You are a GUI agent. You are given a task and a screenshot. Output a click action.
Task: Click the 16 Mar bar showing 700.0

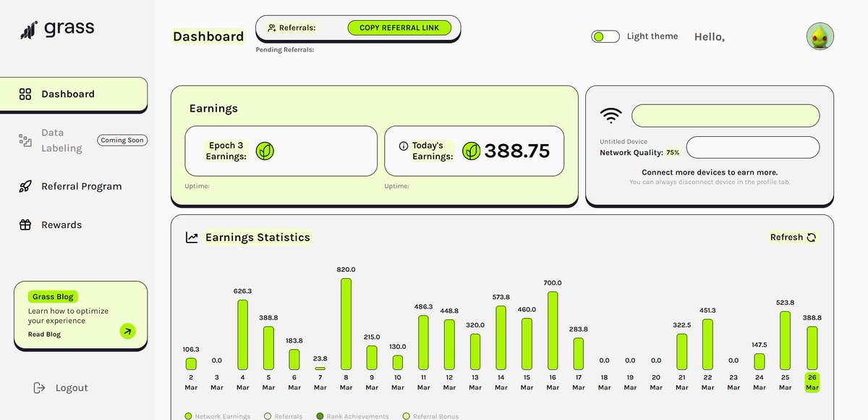click(553, 331)
